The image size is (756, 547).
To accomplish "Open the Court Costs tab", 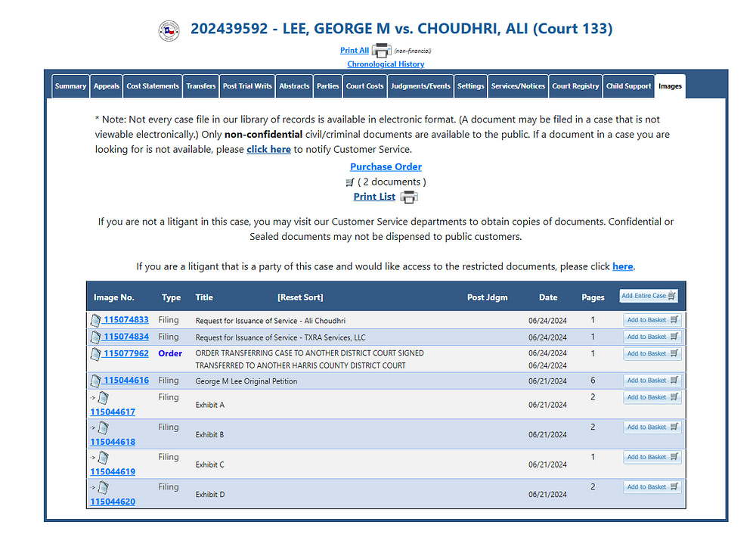I will click(x=365, y=86).
